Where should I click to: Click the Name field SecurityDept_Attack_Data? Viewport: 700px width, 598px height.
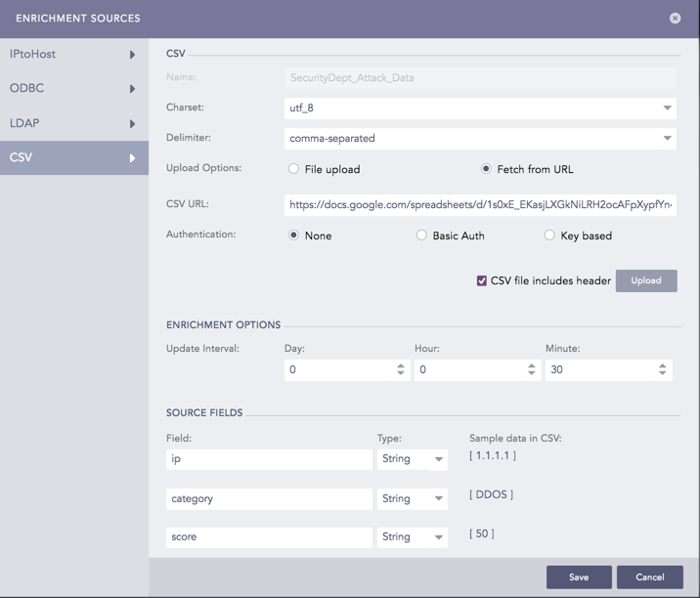coord(480,77)
